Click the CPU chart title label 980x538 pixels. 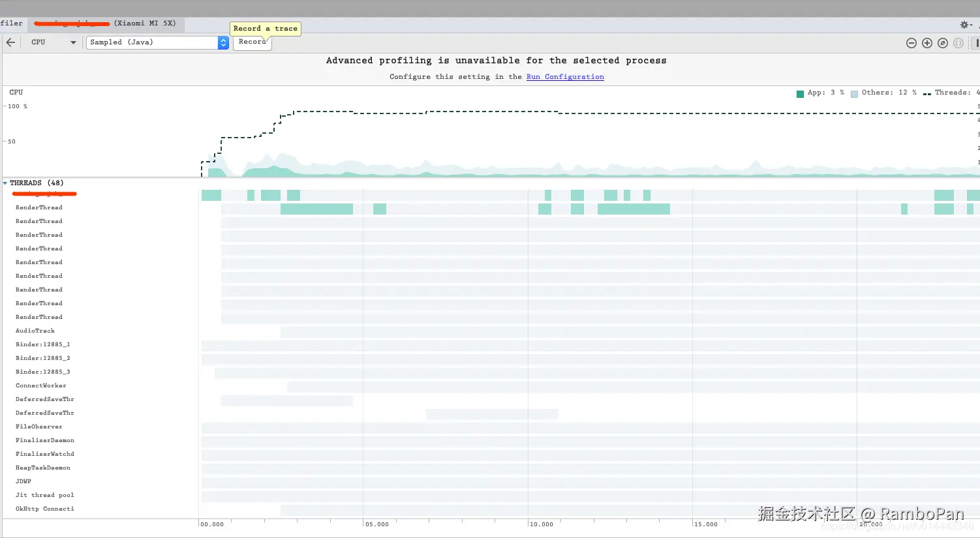pyautogui.click(x=16, y=93)
